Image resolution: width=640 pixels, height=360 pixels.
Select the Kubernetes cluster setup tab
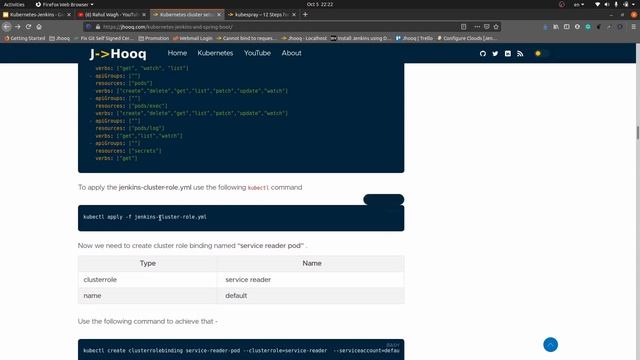pyautogui.click(x=187, y=14)
